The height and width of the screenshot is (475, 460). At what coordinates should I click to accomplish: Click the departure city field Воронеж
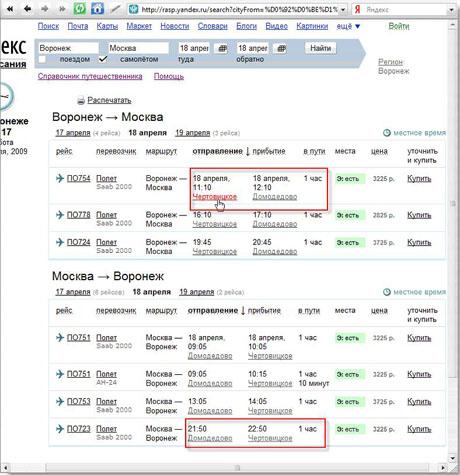[x=68, y=48]
